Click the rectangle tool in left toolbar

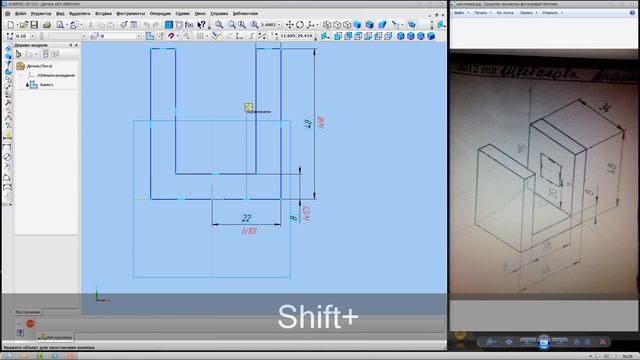tap(7, 147)
